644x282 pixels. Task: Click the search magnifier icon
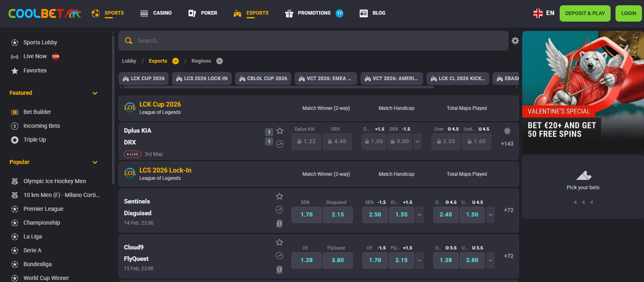129,41
